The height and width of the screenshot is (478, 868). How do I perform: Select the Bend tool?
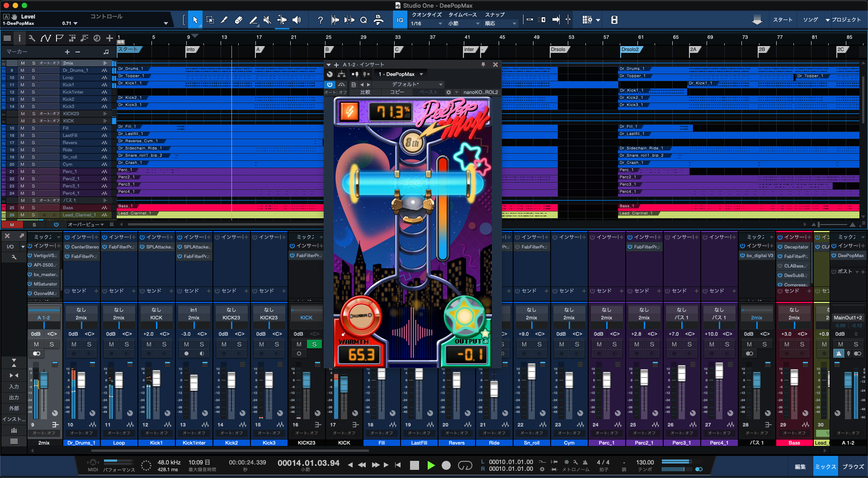[282, 20]
